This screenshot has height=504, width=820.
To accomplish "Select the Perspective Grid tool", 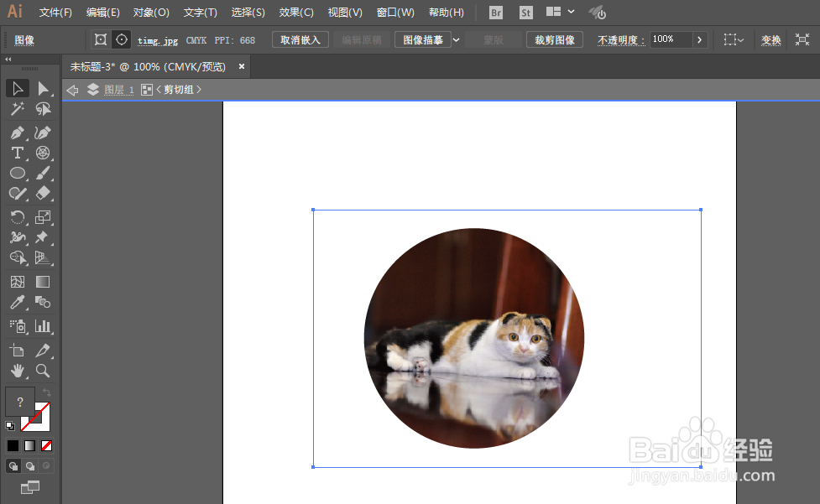I will coord(43,257).
